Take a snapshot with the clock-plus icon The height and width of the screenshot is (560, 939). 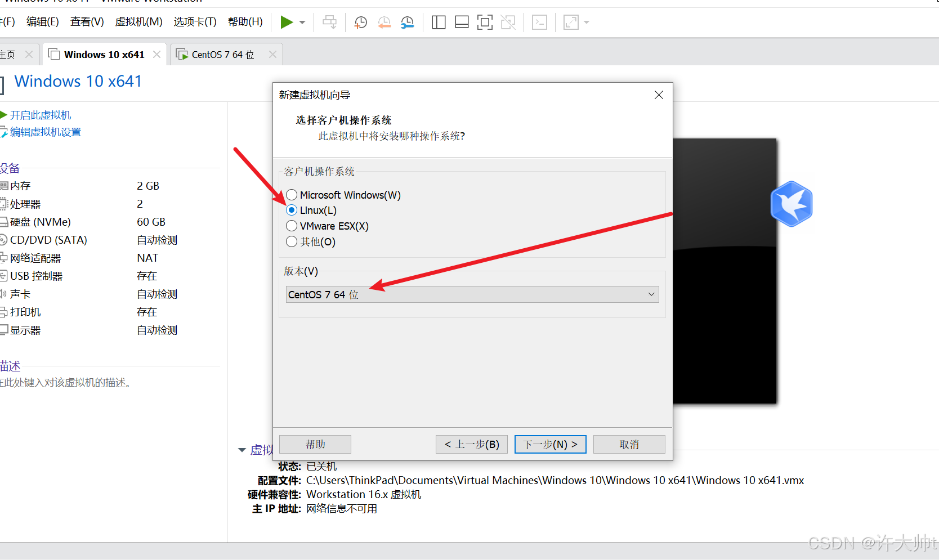[360, 22]
